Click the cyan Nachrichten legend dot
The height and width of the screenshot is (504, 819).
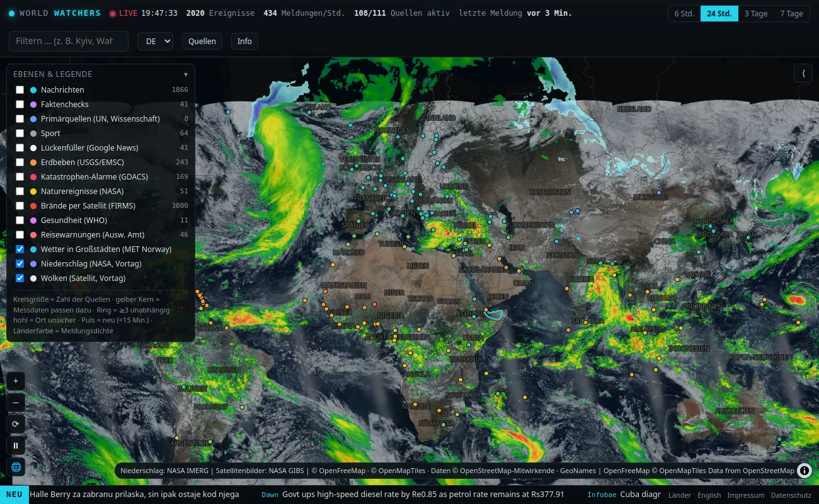33,90
